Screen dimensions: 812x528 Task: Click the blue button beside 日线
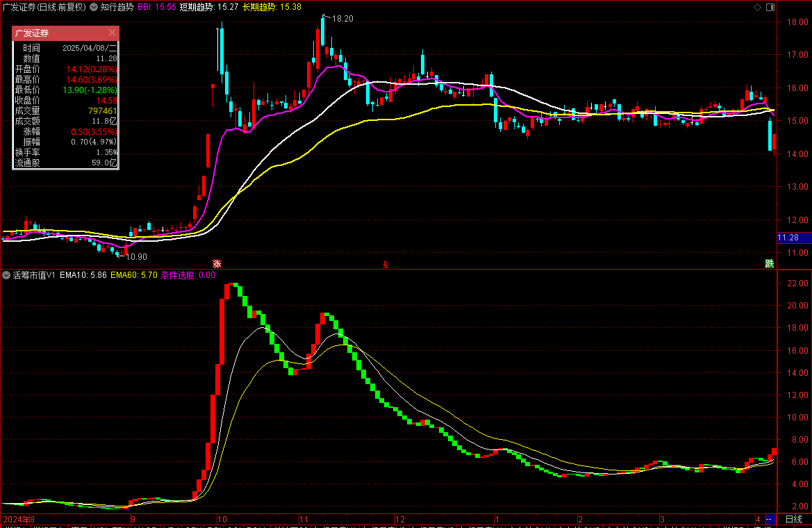[x=770, y=519]
